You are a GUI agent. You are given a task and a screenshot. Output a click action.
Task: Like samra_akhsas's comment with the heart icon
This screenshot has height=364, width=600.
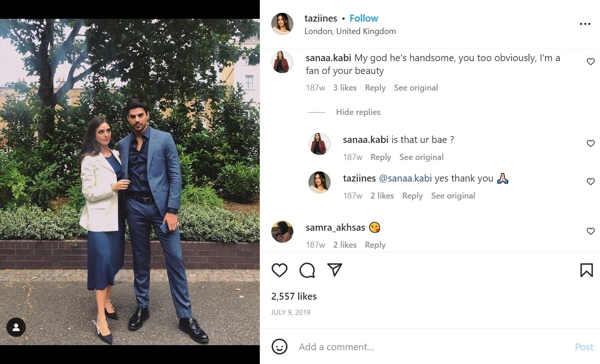coord(590,231)
